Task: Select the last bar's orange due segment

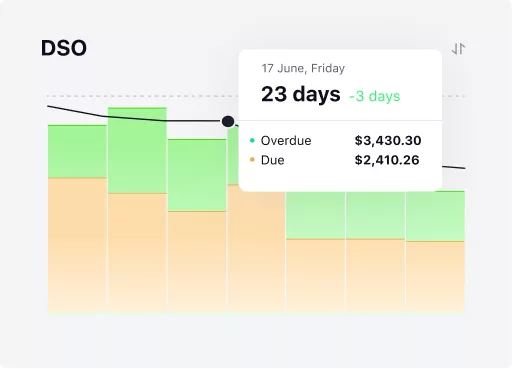Action: tap(435, 277)
